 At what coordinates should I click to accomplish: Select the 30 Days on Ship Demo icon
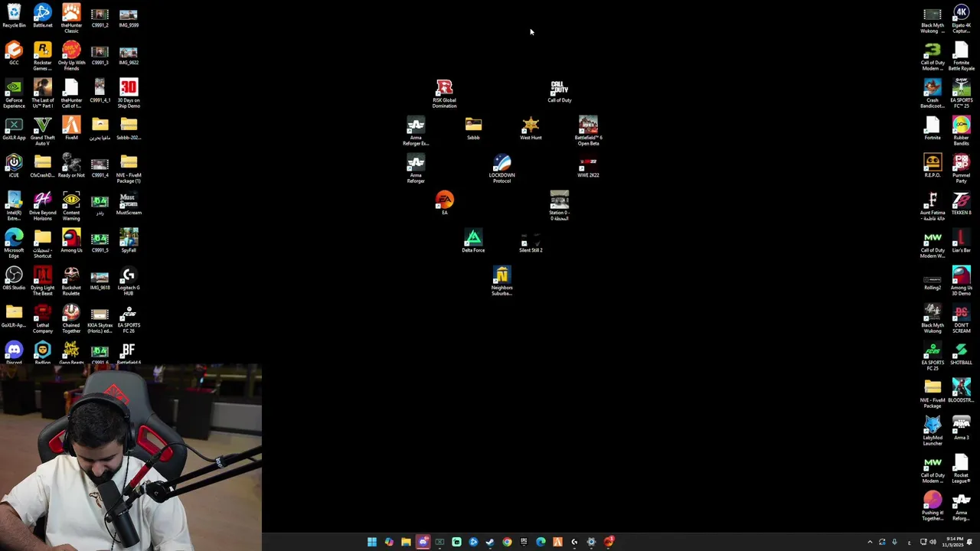[x=129, y=94]
